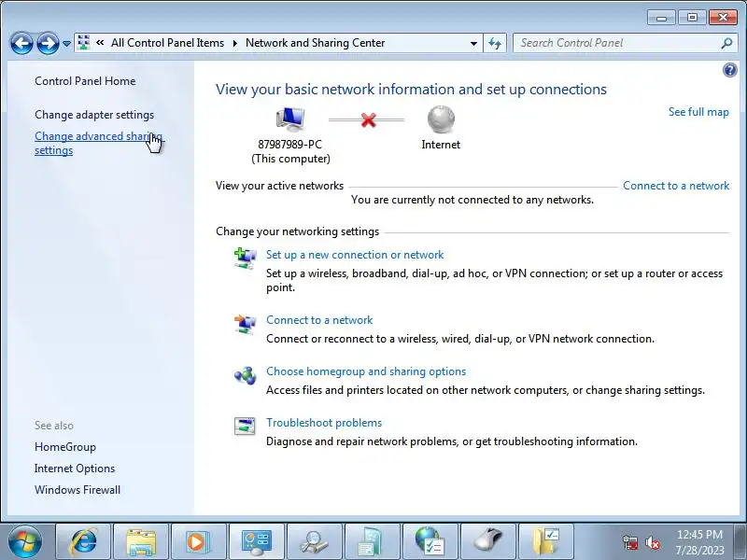This screenshot has height=560, width=747.
Task: Open Windows Explorer from taskbar
Action: coord(141,541)
